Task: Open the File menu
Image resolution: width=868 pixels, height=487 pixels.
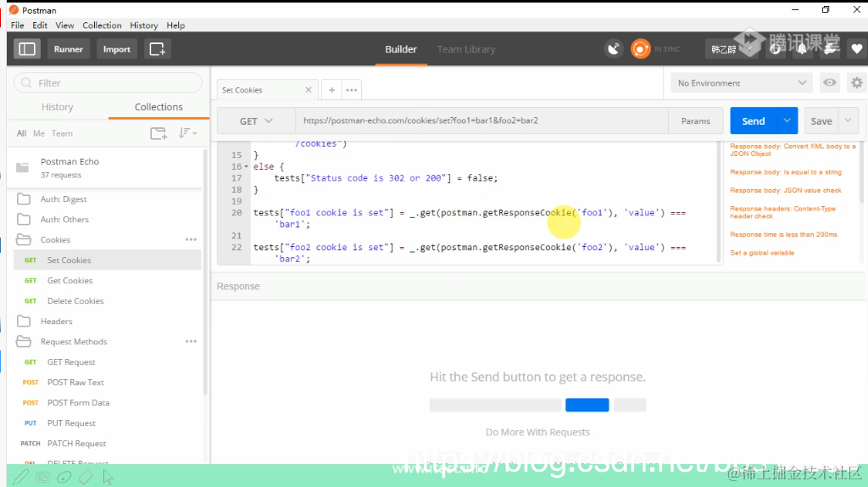Action: 17,25
